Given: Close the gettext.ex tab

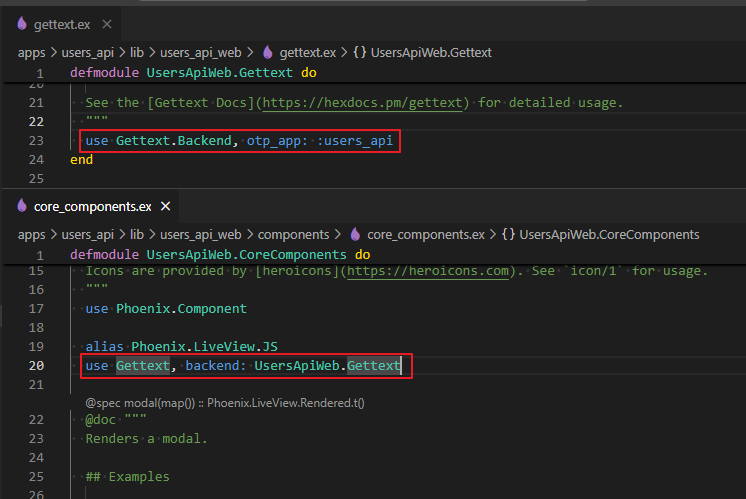Looking at the screenshot, I should click(107, 24).
